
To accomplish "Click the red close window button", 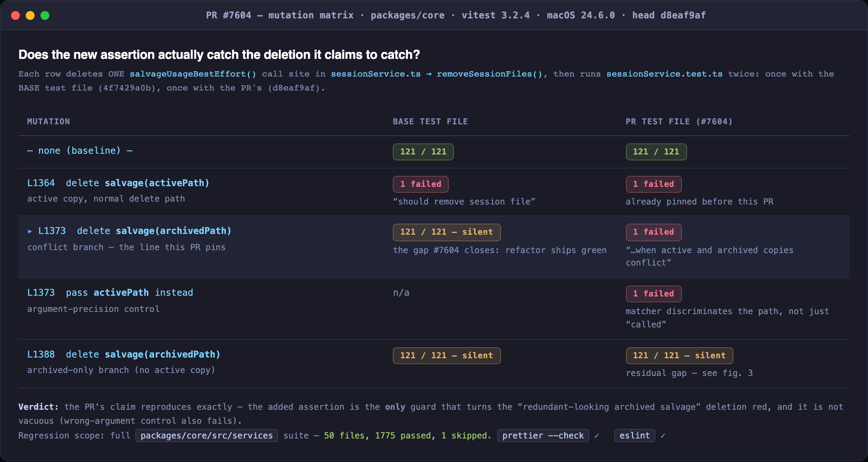I will point(15,15).
